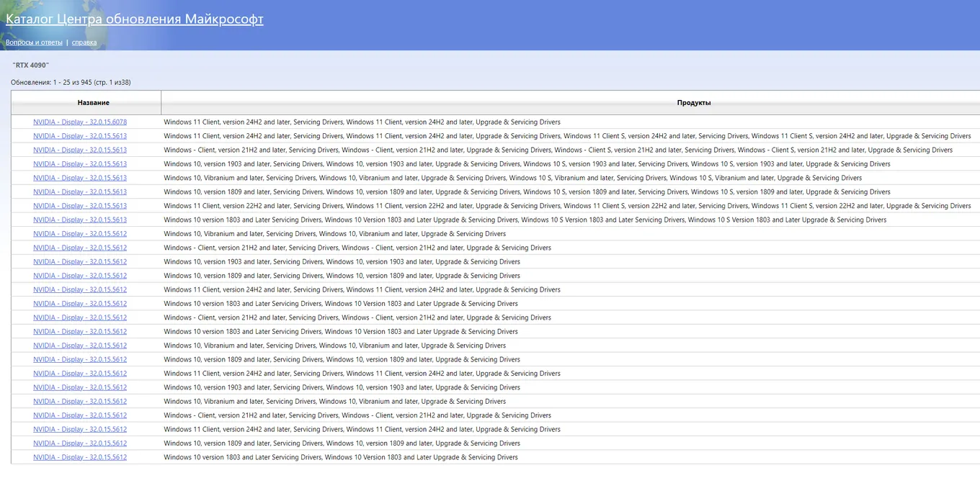Open the 32.0.15.5613 link for Windows - Client 21H2
This screenshot has height=478, width=980.
pyautogui.click(x=80, y=150)
